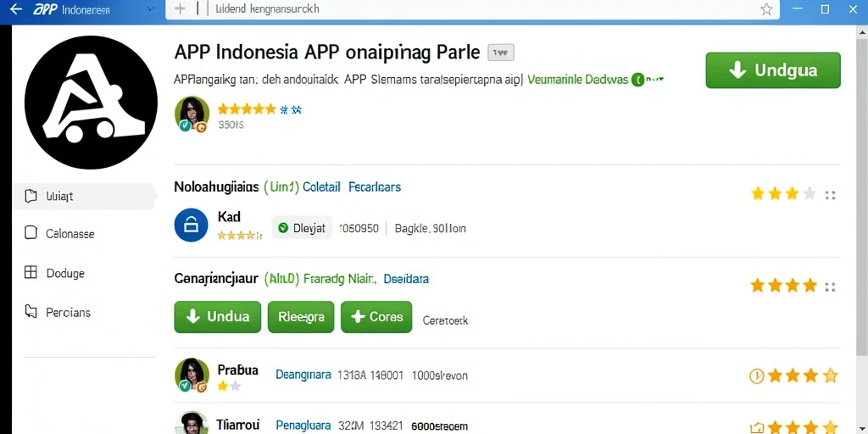Viewport: 868px width, 434px height.
Task: Click the Peroians bookmark icon
Action: point(31,312)
